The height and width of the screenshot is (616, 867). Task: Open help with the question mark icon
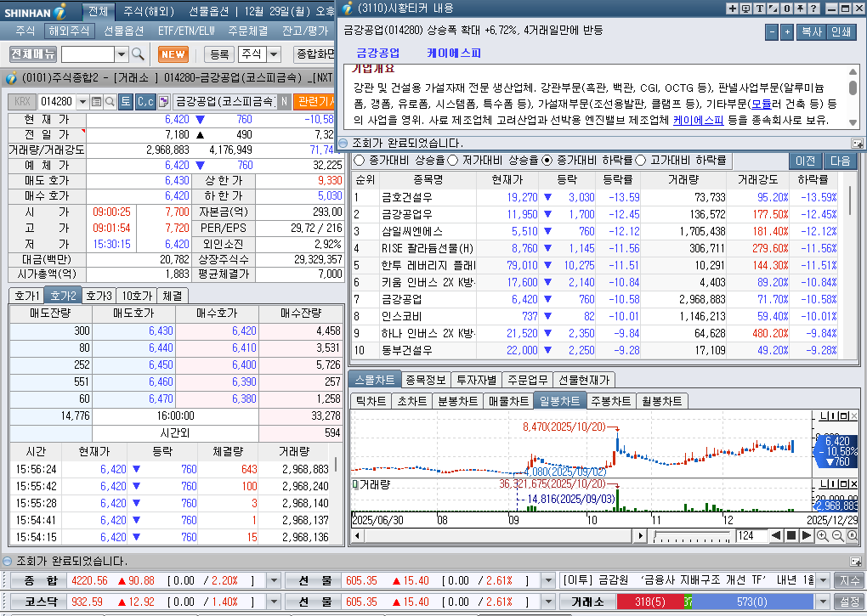coord(813,8)
